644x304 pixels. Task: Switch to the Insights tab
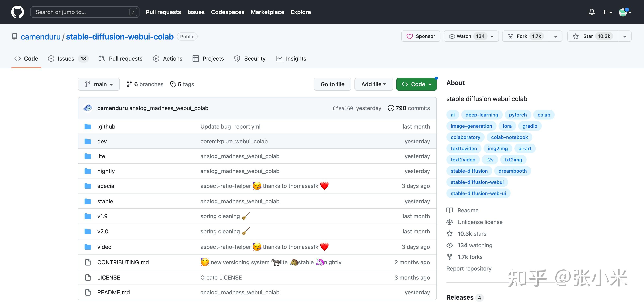pos(296,59)
